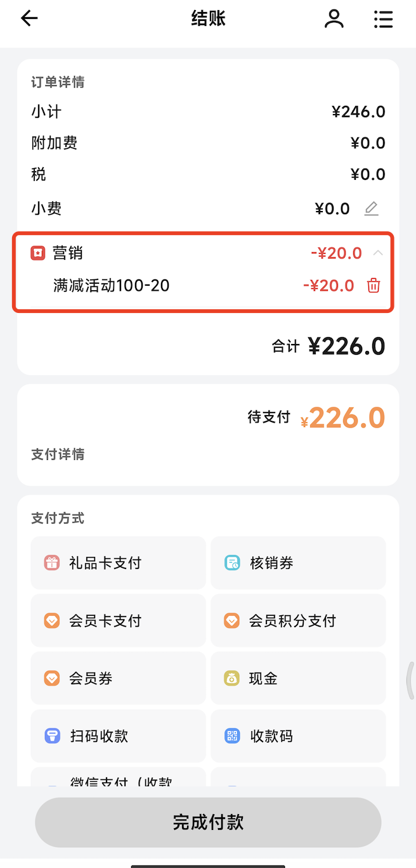The image size is (416, 868).
Task: Pay with 会员券
Action: (119, 678)
